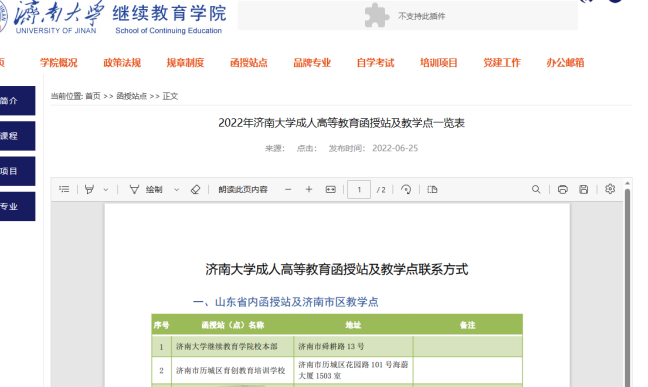
Task: Zoom in with the plus icon
Action: pyautogui.click(x=309, y=189)
